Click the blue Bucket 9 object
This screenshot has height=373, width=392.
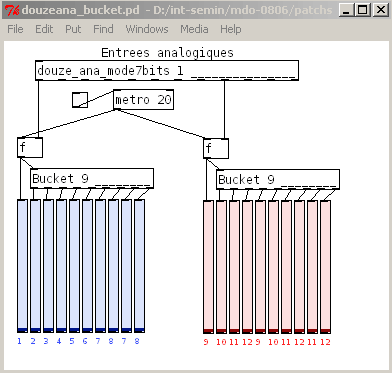coord(92,178)
